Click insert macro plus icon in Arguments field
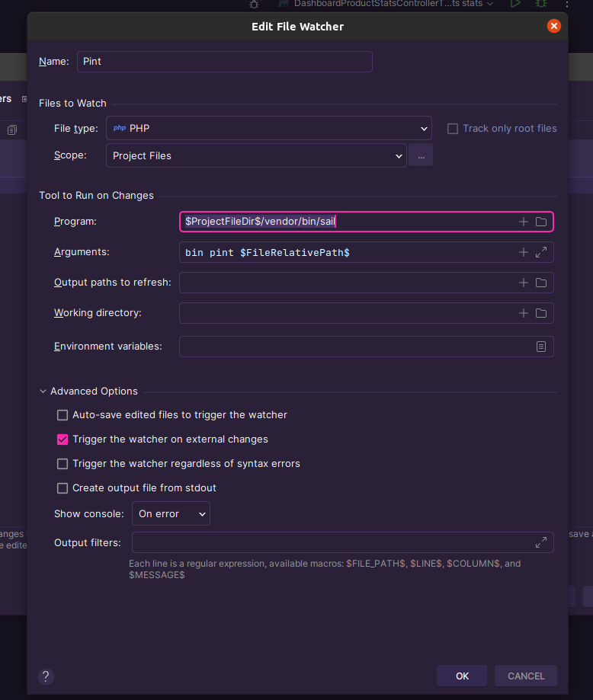593x700 pixels. pos(524,252)
